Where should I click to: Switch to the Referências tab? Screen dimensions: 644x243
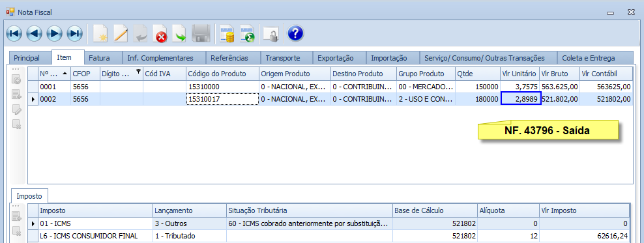[x=229, y=58]
